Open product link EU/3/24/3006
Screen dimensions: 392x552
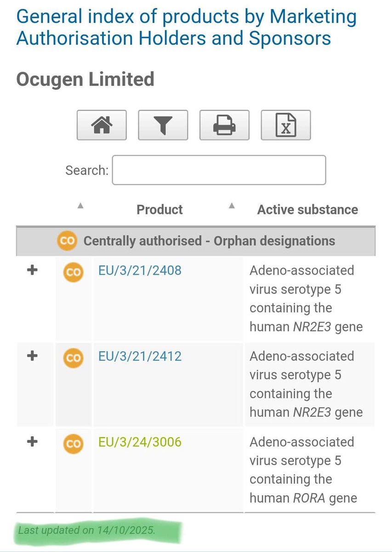(140, 442)
